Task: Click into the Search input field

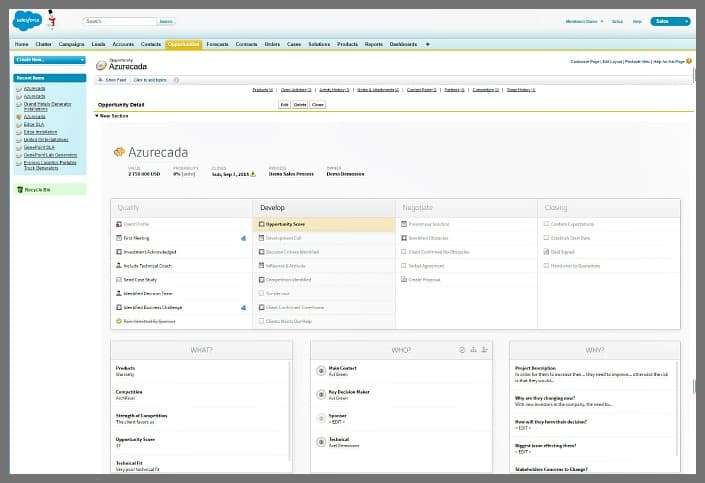Action: click(x=120, y=21)
